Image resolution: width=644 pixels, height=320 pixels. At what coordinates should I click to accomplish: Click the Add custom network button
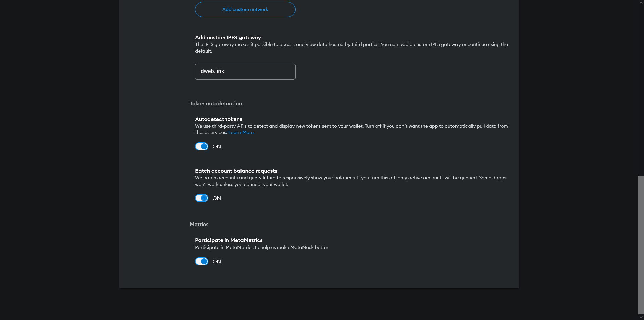pos(245,9)
